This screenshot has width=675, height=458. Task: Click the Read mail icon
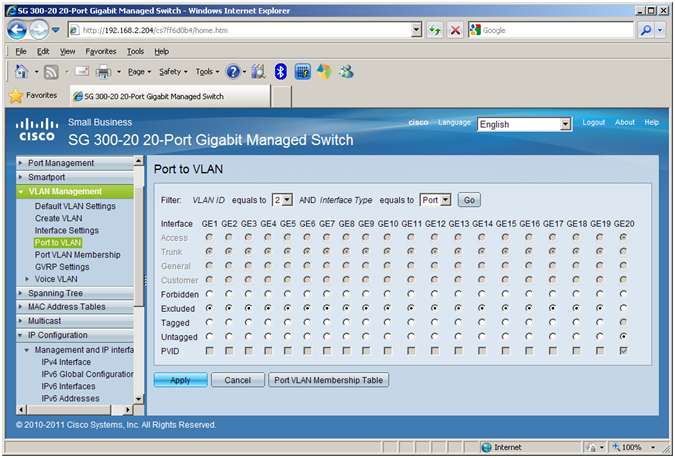tap(82, 71)
